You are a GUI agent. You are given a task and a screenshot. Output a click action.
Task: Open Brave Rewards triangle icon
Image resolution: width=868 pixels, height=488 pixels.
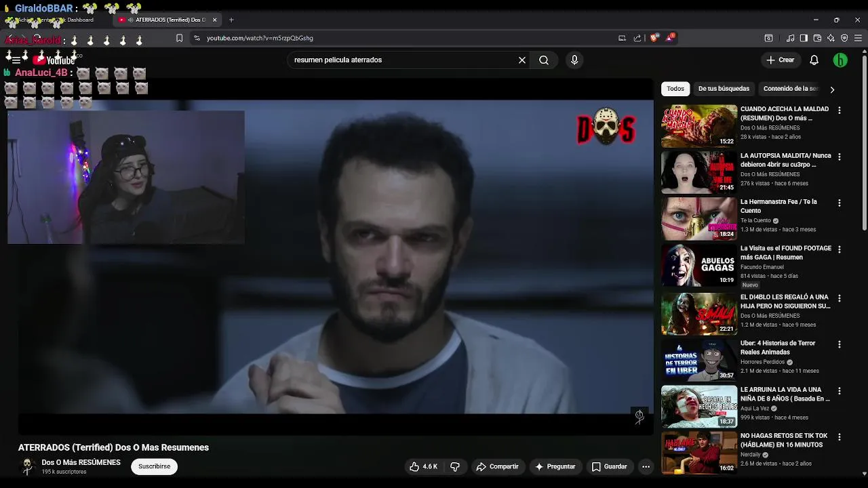pos(670,38)
